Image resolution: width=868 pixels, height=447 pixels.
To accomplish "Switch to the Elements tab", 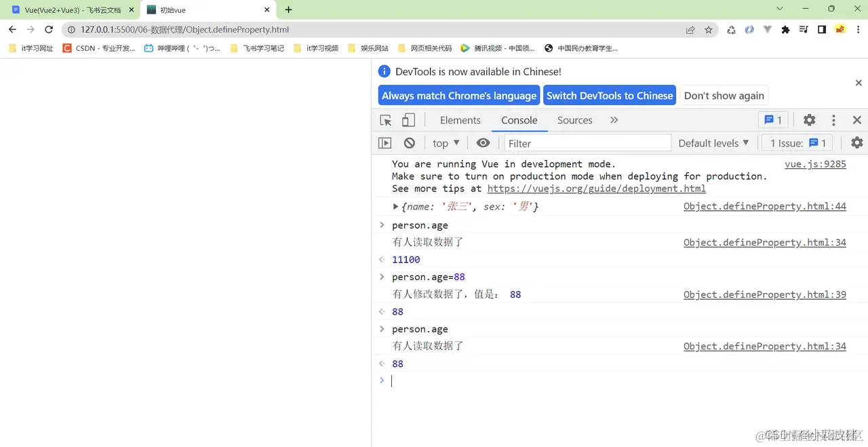I will (460, 120).
